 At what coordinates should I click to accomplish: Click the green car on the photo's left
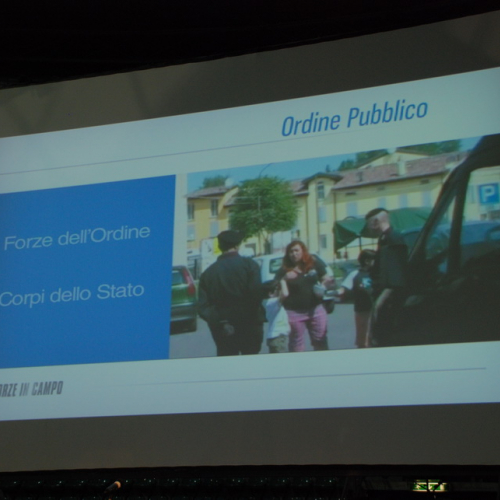click(x=183, y=297)
